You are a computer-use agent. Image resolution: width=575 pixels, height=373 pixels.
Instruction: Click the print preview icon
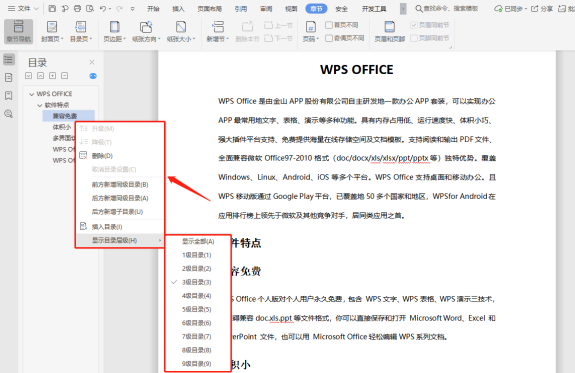click(x=90, y=8)
